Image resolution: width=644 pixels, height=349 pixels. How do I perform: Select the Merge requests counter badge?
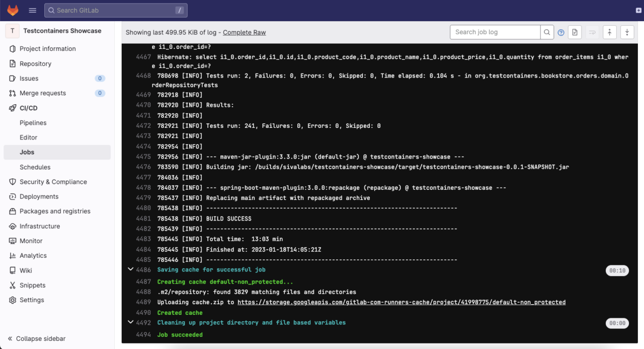click(100, 93)
